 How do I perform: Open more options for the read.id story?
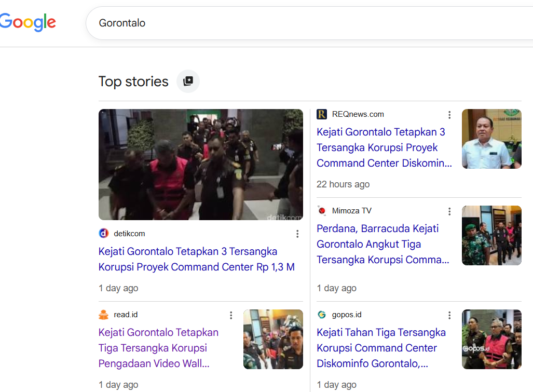coord(231,315)
